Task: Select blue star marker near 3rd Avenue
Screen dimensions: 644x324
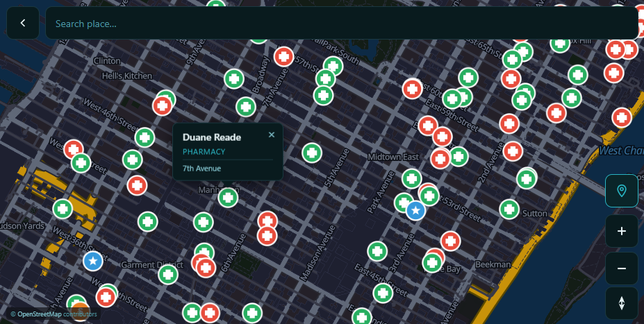Action: (415, 210)
